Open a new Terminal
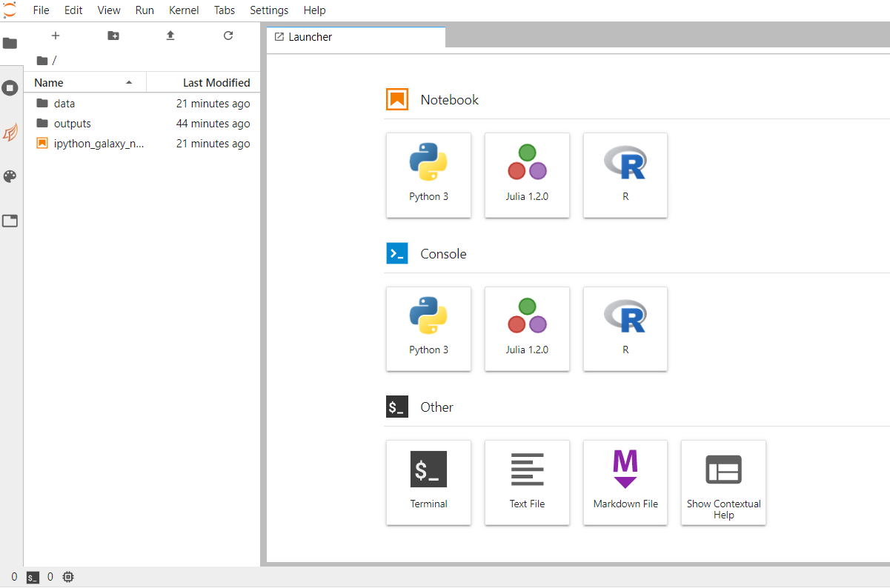 pyautogui.click(x=428, y=483)
